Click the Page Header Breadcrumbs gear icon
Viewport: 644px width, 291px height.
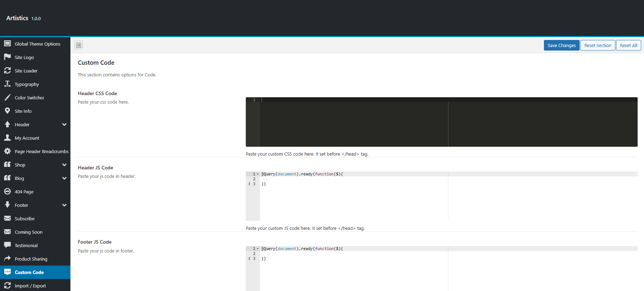[x=7, y=151]
